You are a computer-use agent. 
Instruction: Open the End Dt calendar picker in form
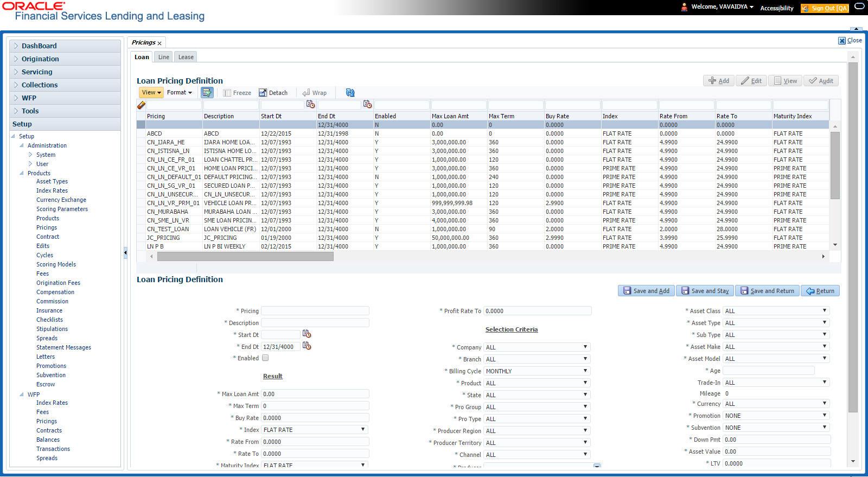coord(307,346)
